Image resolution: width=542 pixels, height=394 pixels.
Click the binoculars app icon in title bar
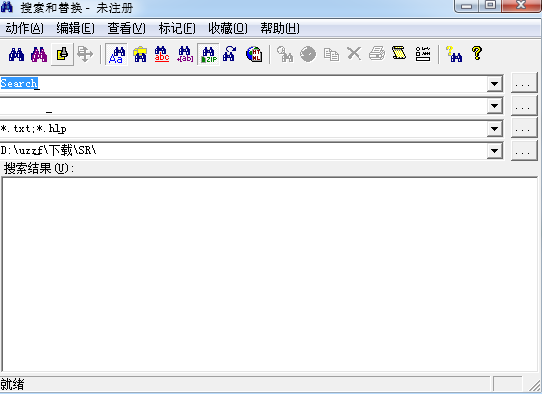point(7,6)
